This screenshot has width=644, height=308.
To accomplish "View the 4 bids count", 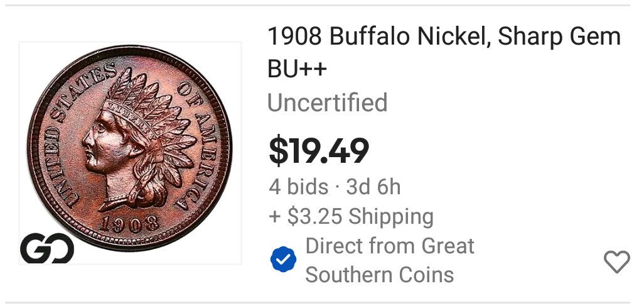I will [x=298, y=187].
